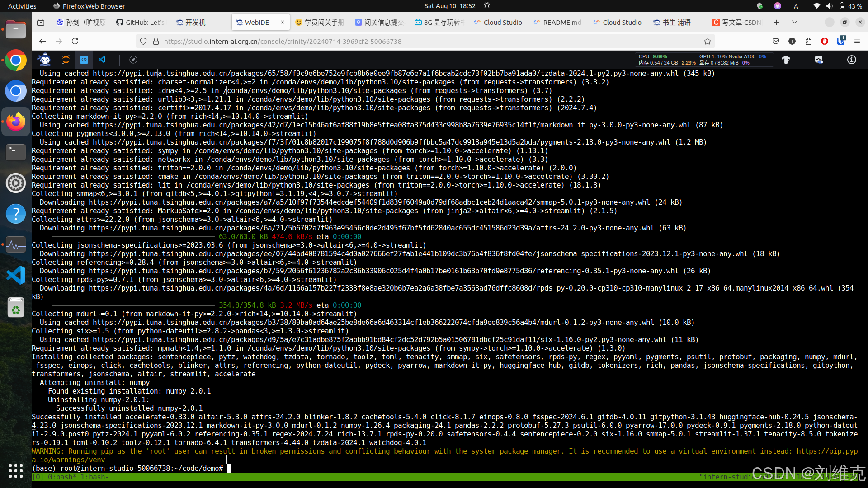
Task: Click the Successfully uninstalled numpy-2.0.1 line
Action: pyautogui.click(x=129, y=408)
